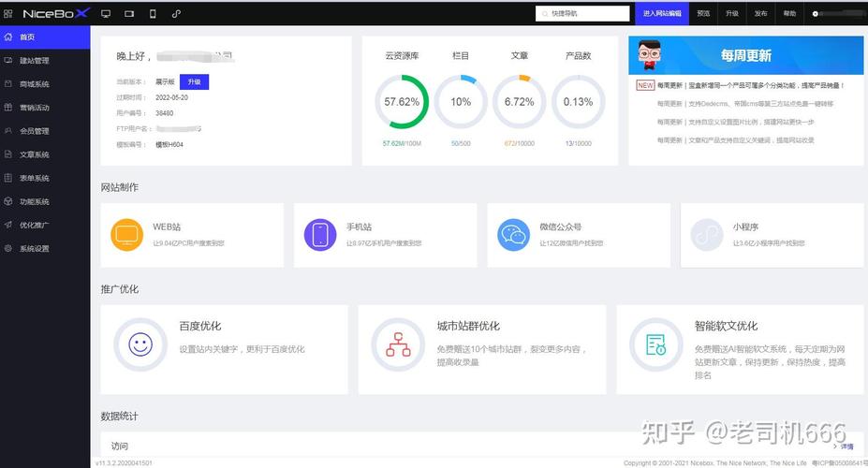This screenshot has height=468, width=868.
Task: Click 预览 in the top bar
Action: [703, 14]
